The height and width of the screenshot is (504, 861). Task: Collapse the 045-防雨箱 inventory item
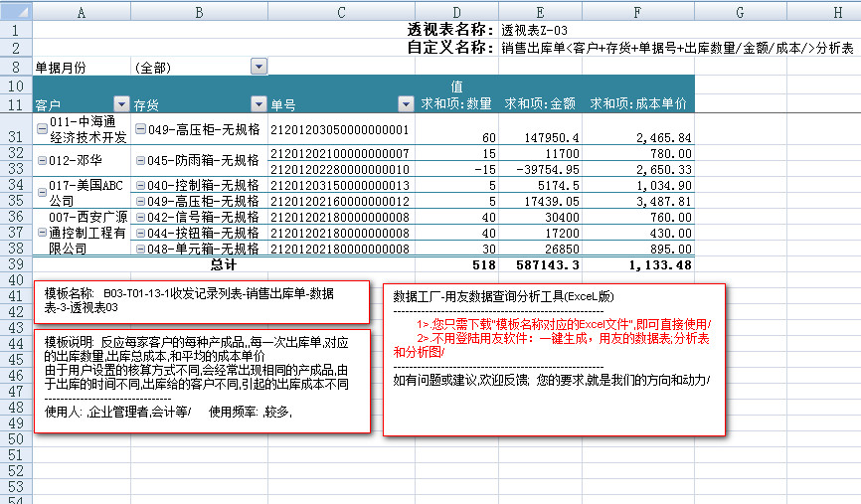point(140,159)
